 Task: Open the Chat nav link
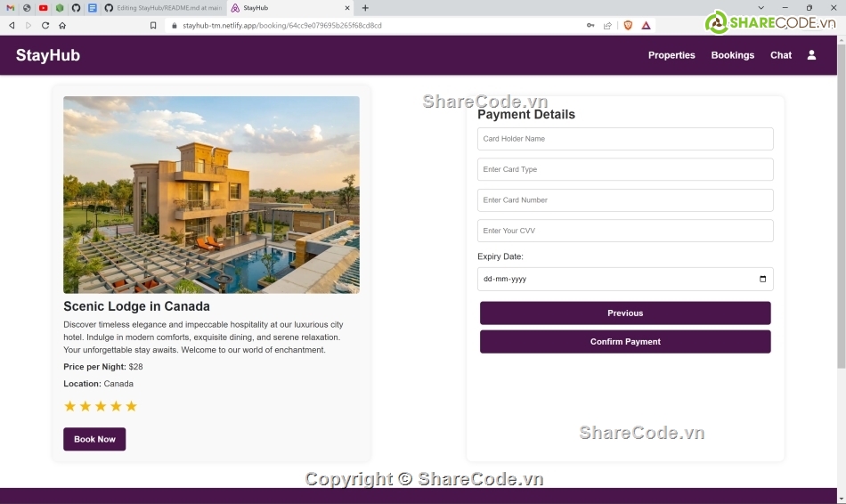coord(781,55)
